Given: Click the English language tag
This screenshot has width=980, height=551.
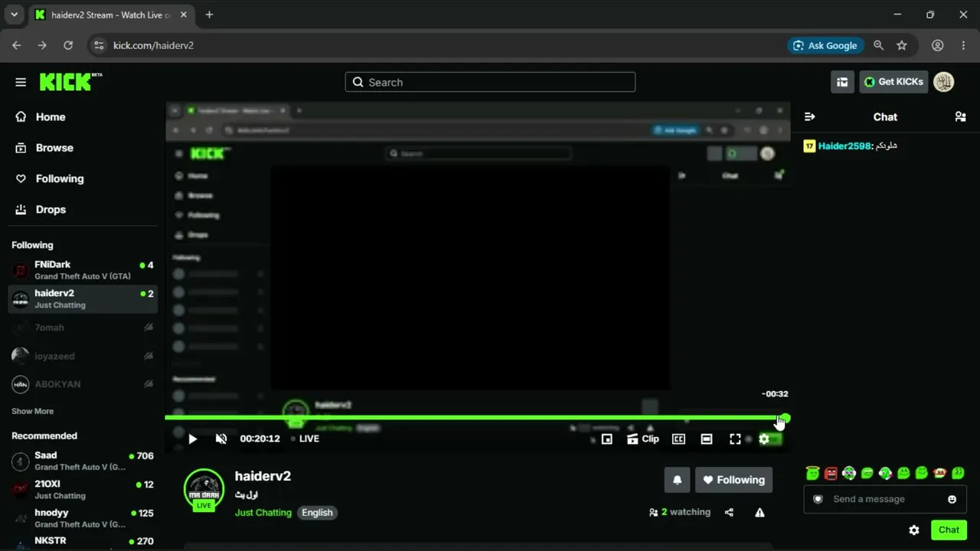Looking at the screenshot, I should [x=317, y=513].
